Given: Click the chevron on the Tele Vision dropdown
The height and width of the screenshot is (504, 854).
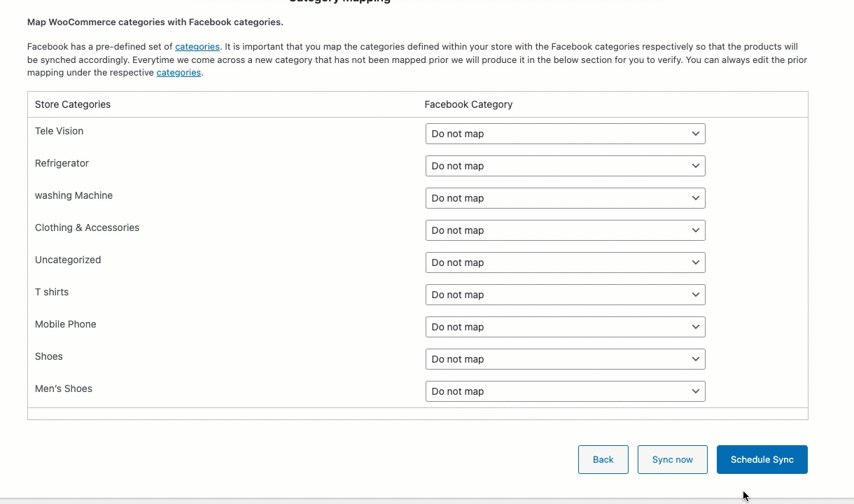Looking at the screenshot, I should point(696,134).
